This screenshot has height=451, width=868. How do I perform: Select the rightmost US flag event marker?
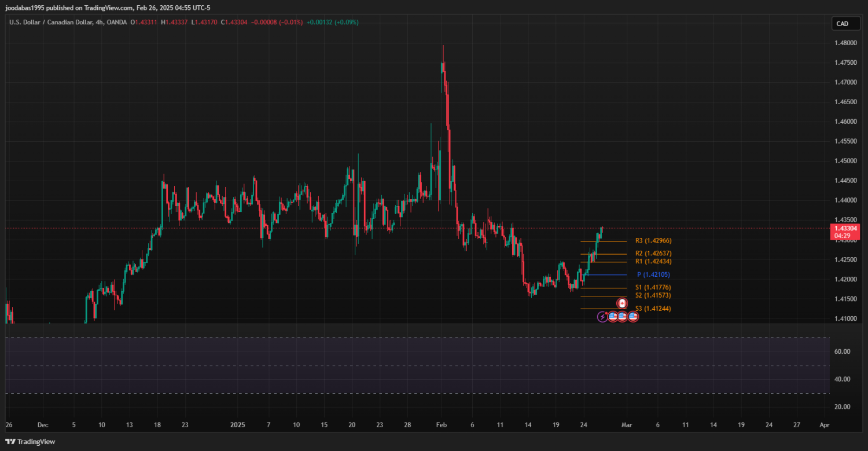[x=632, y=317]
